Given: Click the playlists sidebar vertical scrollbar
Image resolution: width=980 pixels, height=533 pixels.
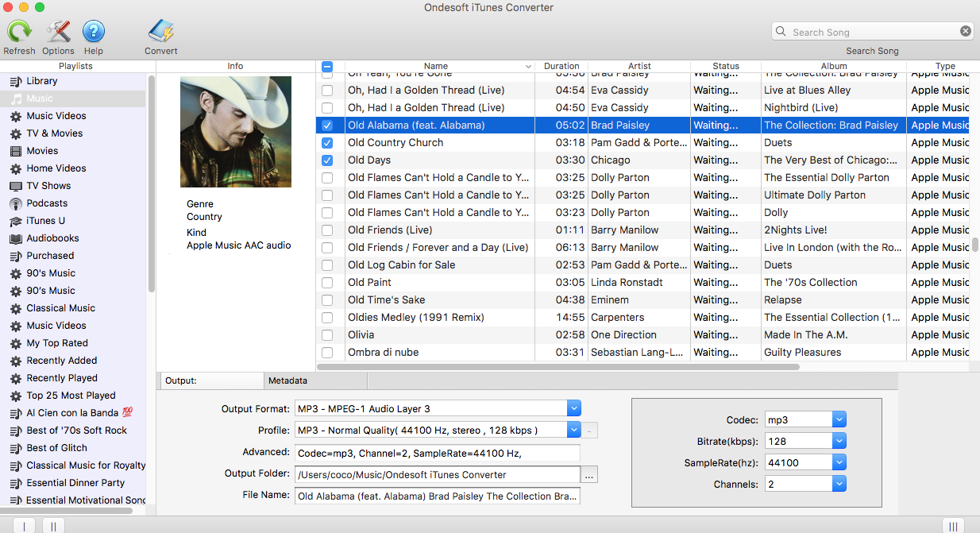Looking at the screenshot, I should 152,183.
